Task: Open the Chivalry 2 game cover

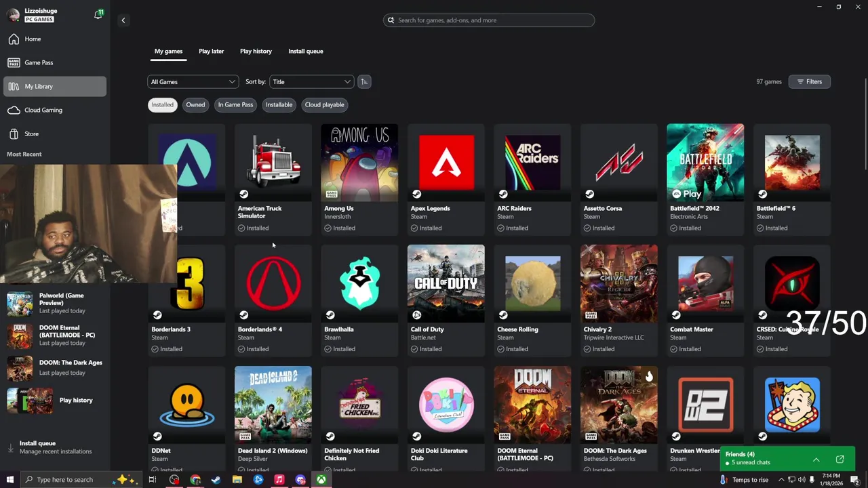Action: pos(619,283)
